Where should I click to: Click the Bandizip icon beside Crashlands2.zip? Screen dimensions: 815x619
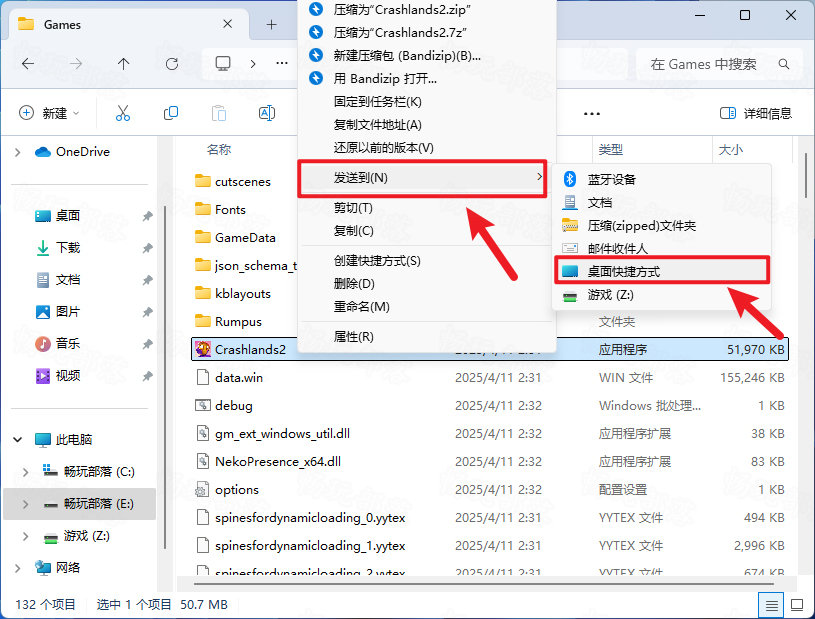click(x=316, y=9)
